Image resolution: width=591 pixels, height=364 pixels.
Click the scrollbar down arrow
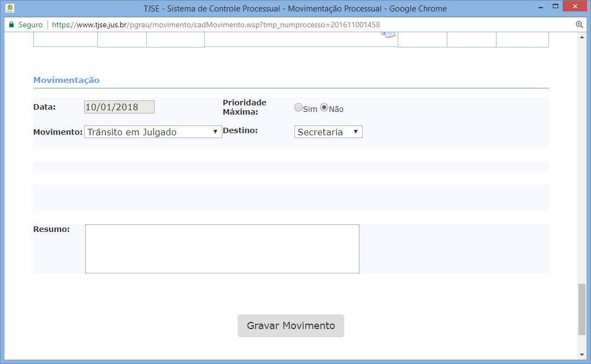pos(582,355)
